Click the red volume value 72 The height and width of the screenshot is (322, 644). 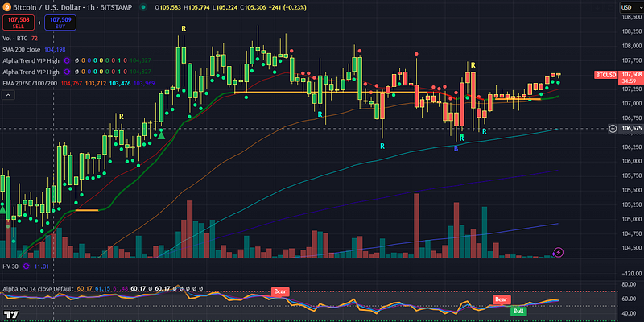pyautogui.click(x=35, y=38)
